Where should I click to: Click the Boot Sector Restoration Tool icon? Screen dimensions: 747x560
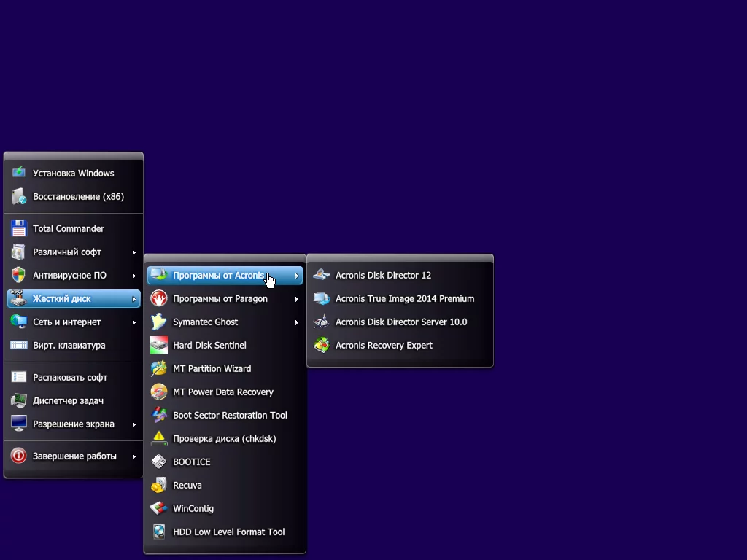click(158, 415)
